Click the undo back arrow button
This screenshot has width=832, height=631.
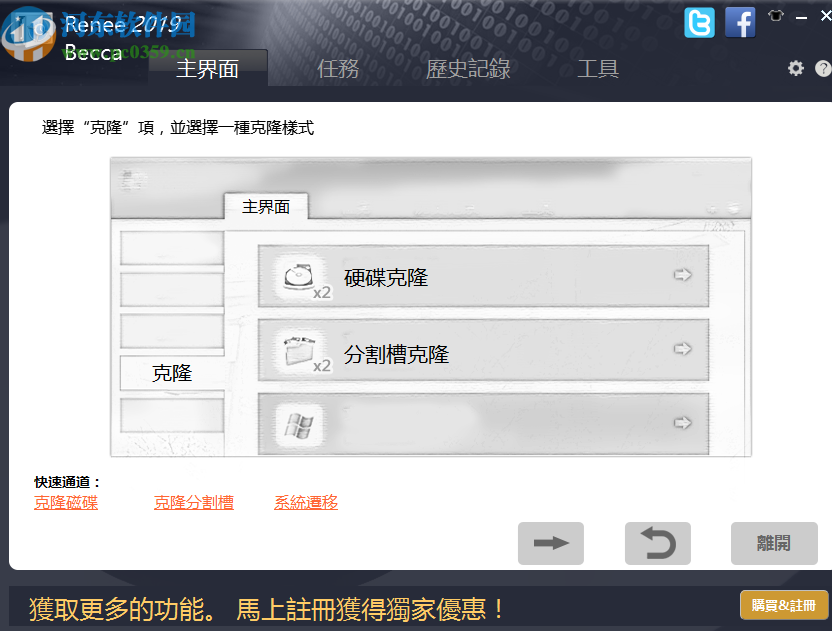tap(658, 543)
